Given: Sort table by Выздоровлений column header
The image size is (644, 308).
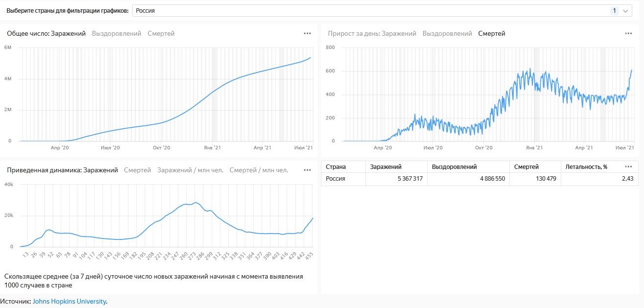Looking at the screenshot, I should (454, 166).
